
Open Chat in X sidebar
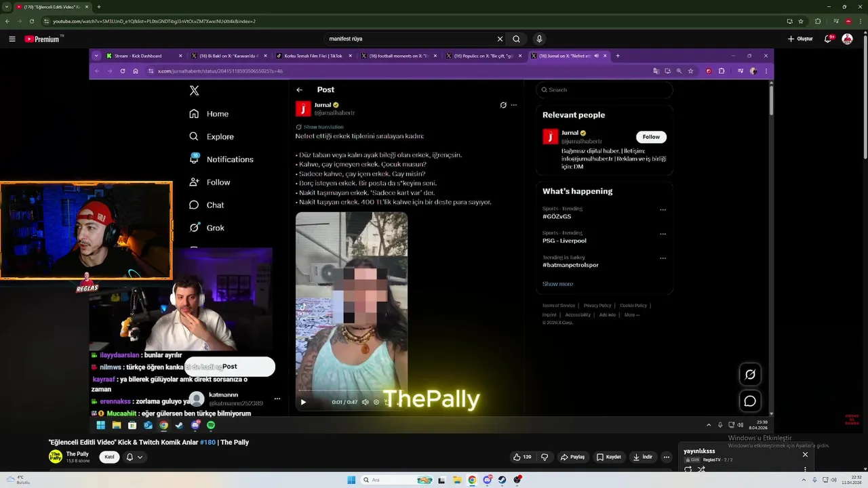pos(207,205)
